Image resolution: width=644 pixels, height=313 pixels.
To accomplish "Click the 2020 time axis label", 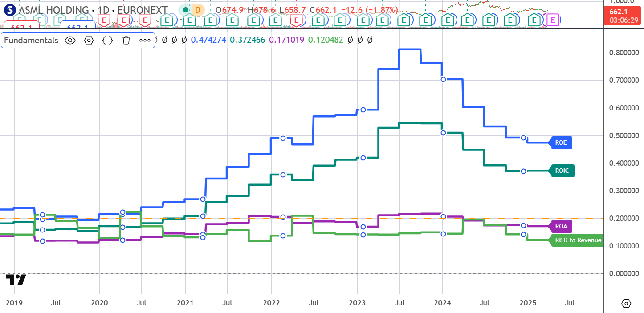I will [99, 303].
